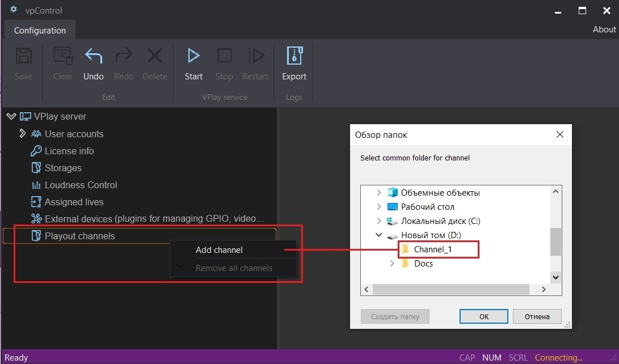Click the Storages icon
The height and width of the screenshot is (364, 619).
pos(36,168)
